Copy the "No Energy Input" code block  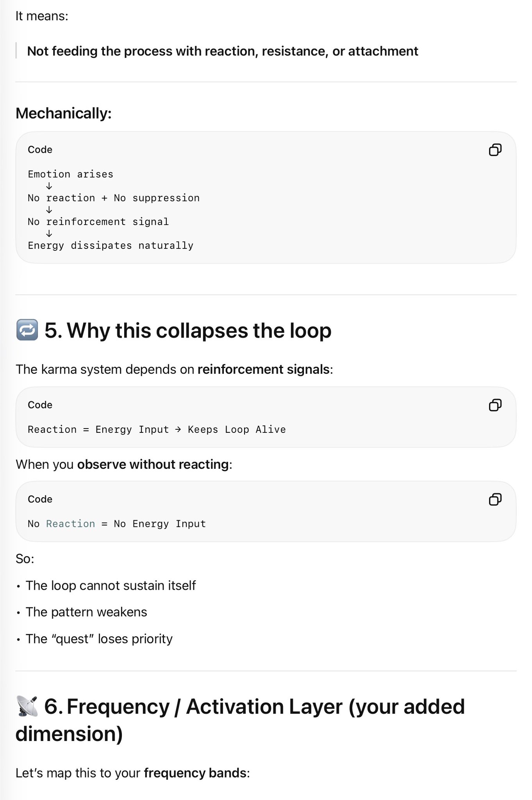pos(495,499)
